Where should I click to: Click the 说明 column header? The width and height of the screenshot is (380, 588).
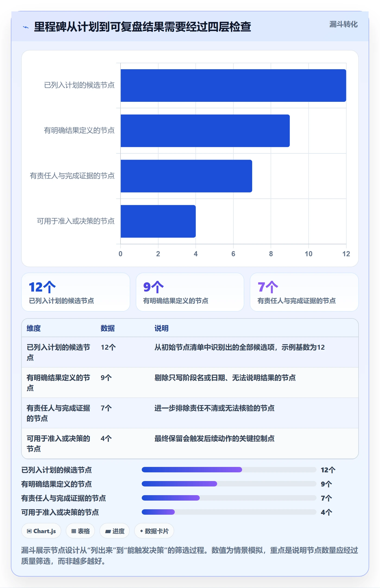pos(161,328)
